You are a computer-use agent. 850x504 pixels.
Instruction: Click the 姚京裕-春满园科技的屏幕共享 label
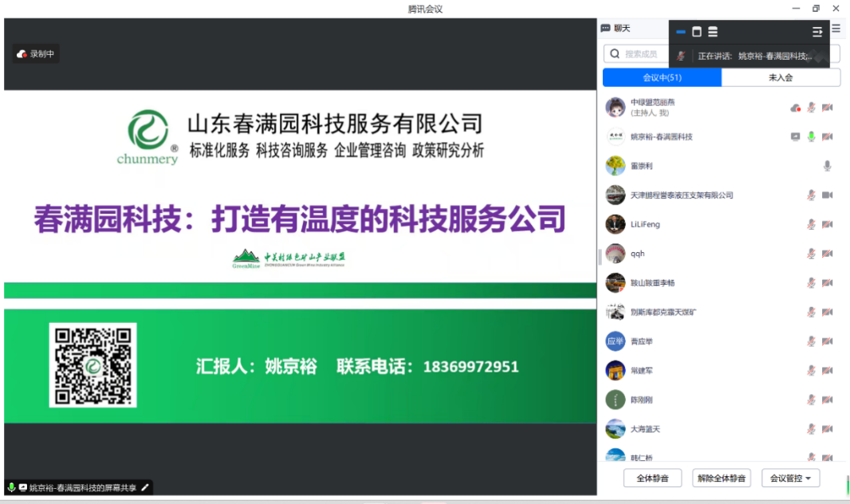pyautogui.click(x=82, y=488)
